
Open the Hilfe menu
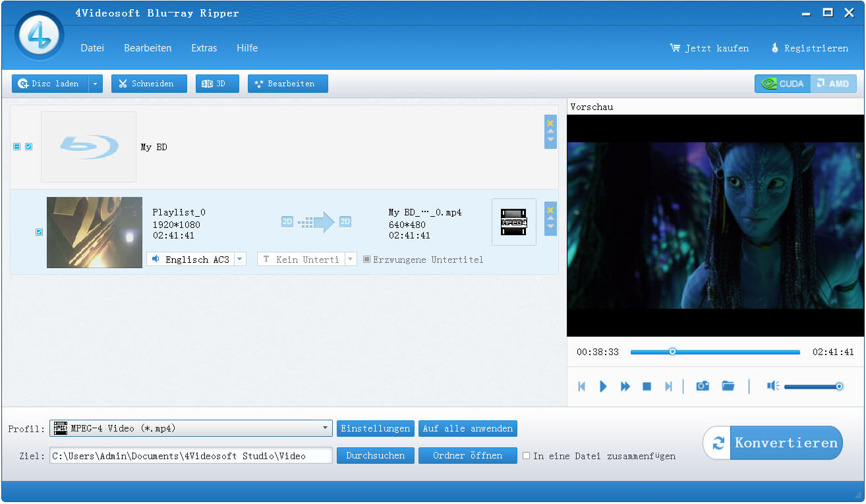pyautogui.click(x=247, y=48)
